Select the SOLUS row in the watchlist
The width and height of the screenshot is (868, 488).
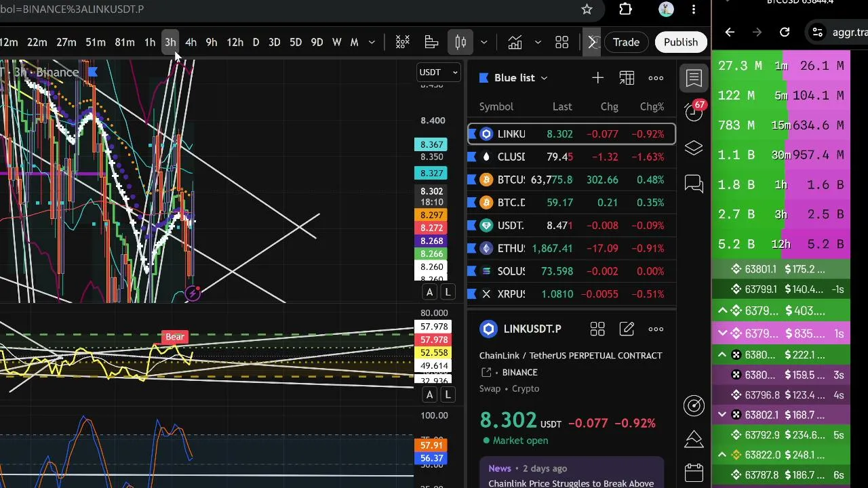click(571, 271)
